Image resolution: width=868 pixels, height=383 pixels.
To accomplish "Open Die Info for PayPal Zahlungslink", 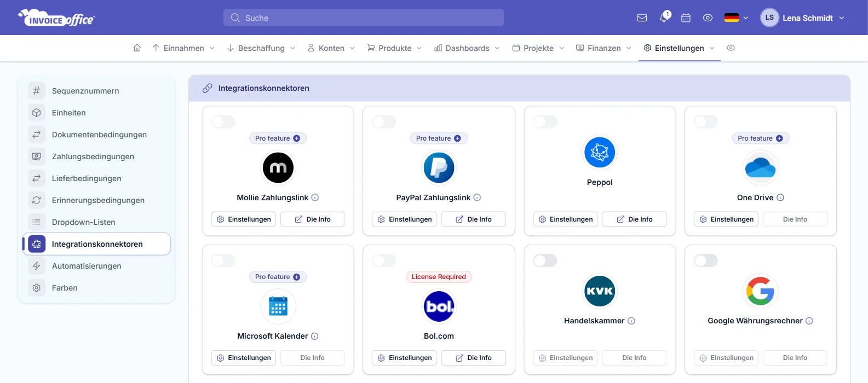I will tap(474, 219).
